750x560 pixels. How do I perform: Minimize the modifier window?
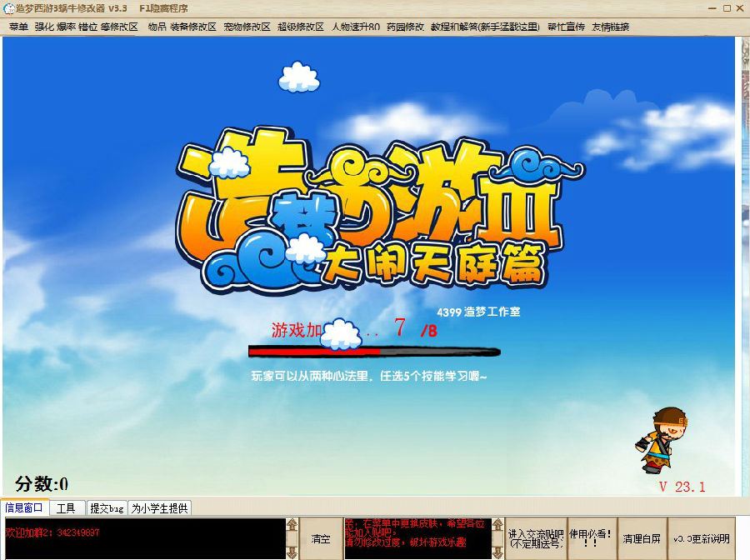pos(712,8)
